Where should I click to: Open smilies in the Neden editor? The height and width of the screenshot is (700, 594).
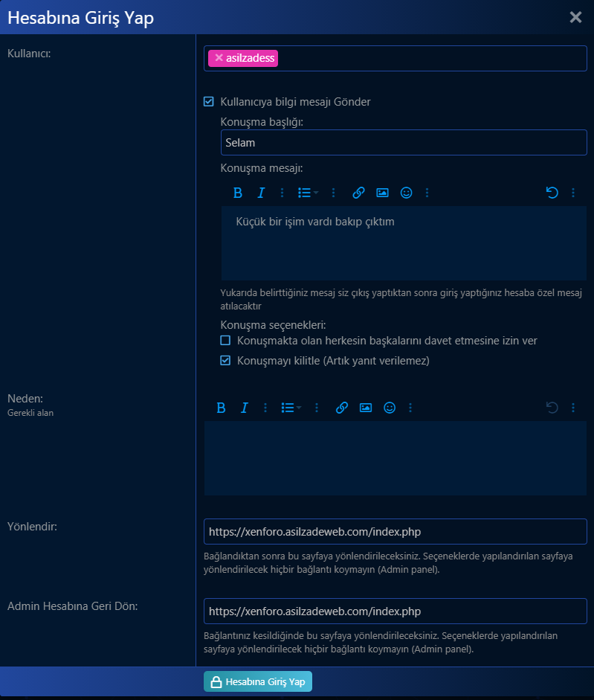pos(390,408)
